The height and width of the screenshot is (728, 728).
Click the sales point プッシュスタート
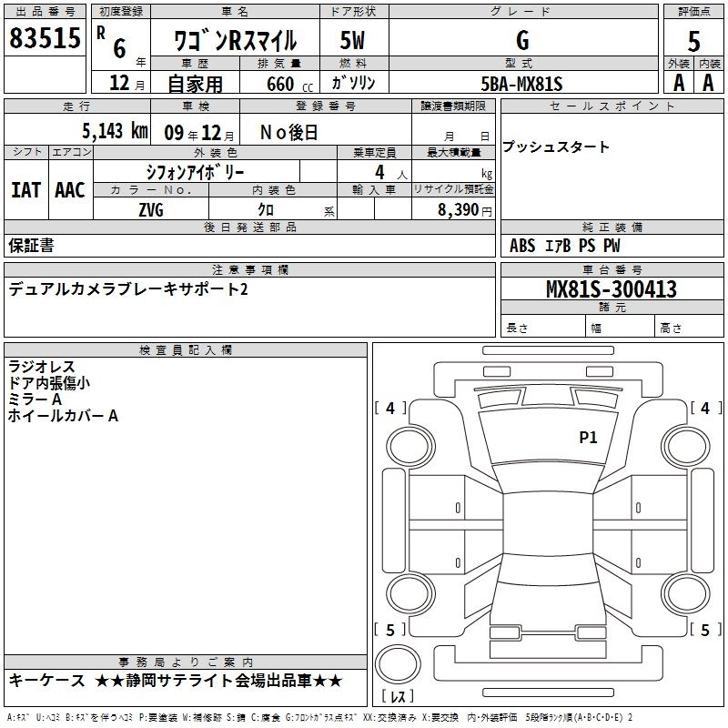click(x=556, y=147)
